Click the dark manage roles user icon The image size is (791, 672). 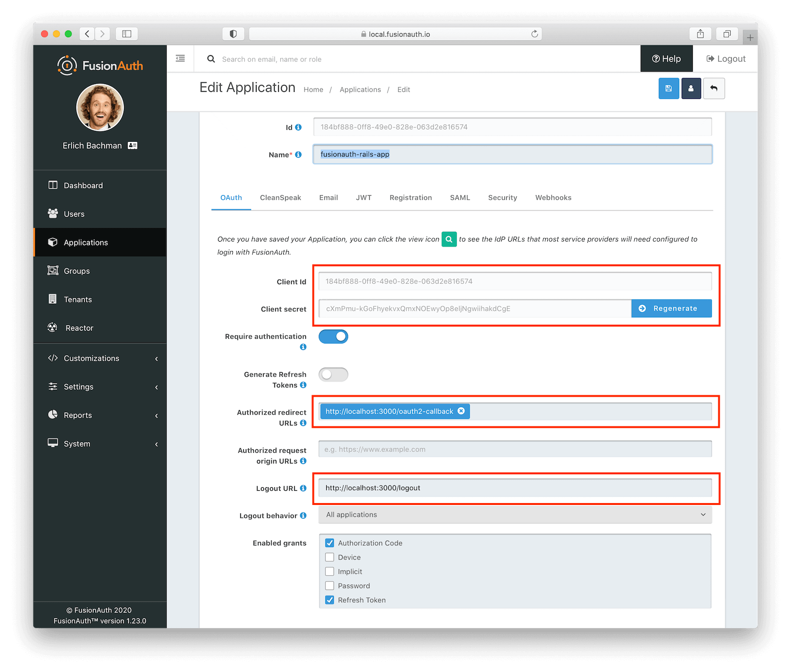(691, 88)
